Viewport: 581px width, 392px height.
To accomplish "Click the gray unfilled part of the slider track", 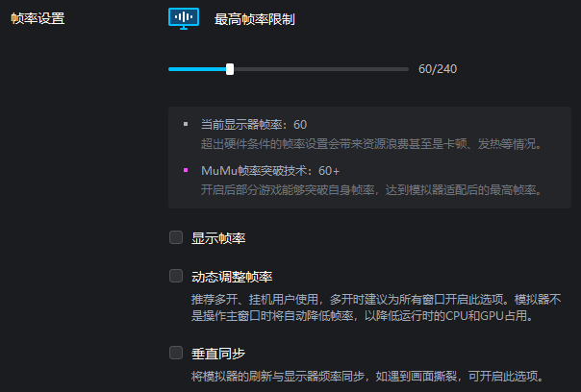I will click(321, 69).
